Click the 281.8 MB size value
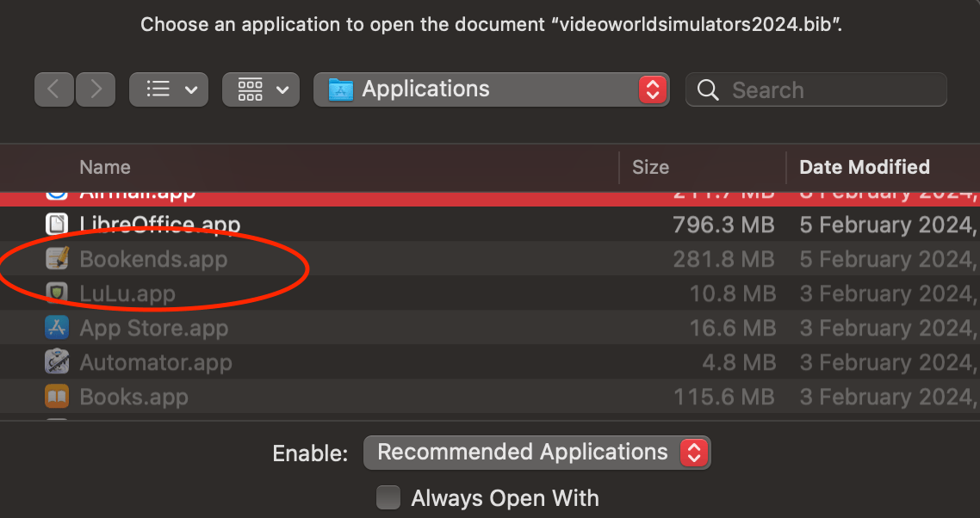 pos(723,259)
